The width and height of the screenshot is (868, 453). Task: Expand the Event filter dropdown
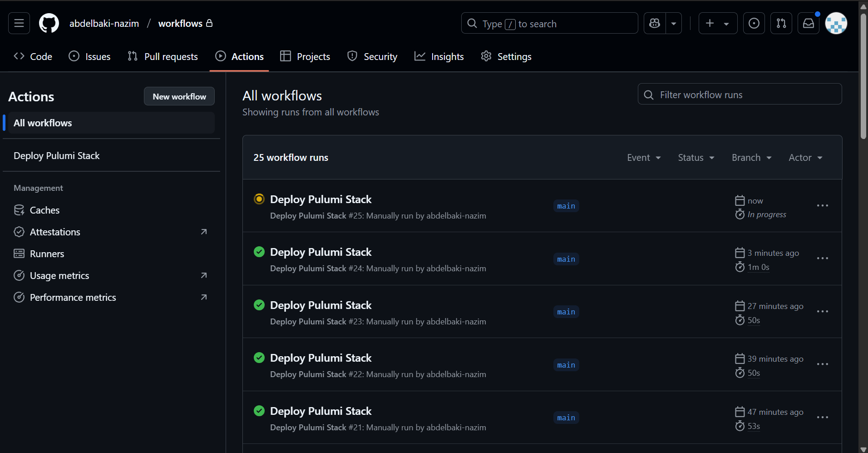point(644,157)
